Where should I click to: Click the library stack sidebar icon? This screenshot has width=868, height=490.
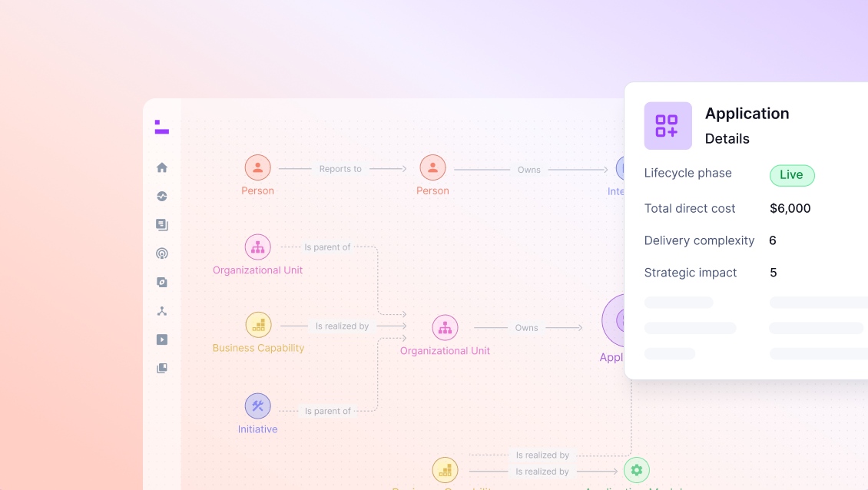161,368
